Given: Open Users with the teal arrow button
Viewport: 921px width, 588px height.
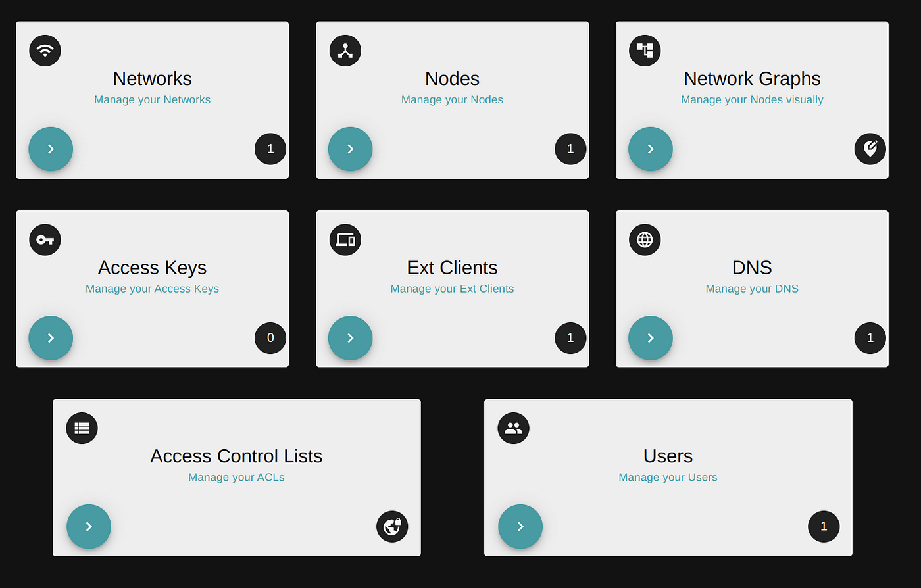Looking at the screenshot, I should 520,526.
